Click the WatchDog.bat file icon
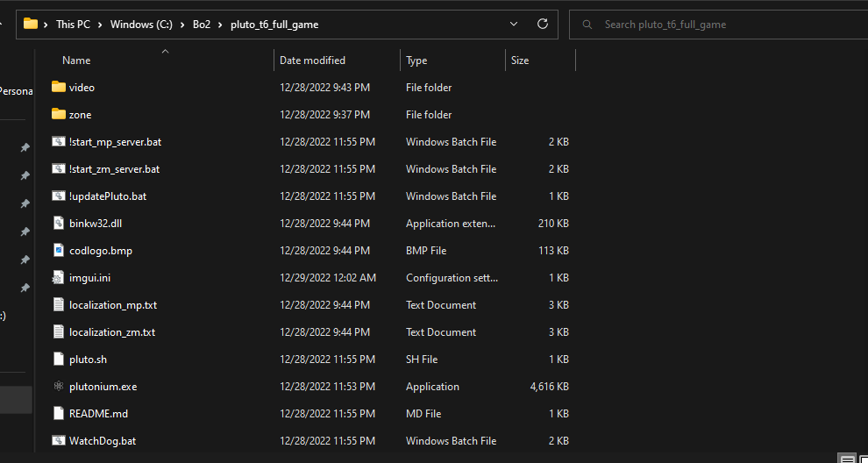This screenshot has height=463, width=868. (59, 440)
